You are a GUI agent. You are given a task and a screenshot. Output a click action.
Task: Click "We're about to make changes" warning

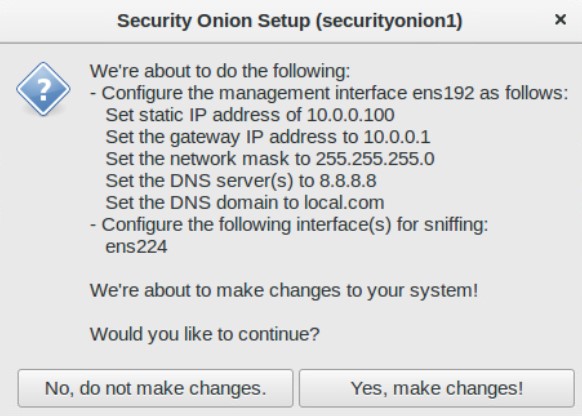pos(284,291)
